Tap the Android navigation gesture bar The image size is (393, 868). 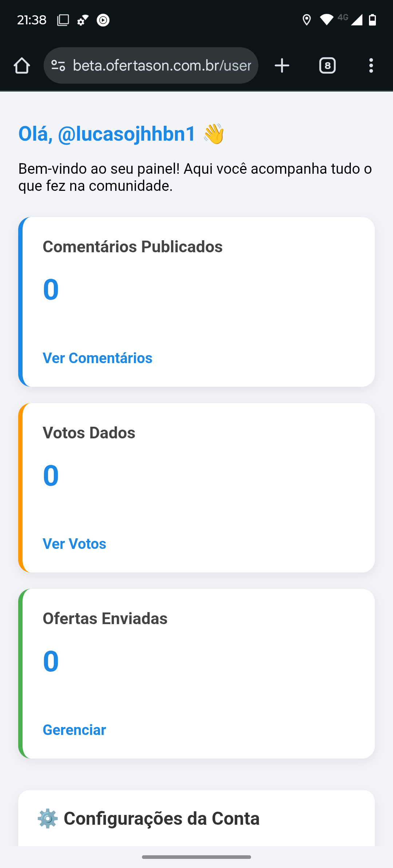[x=196, y=857]
